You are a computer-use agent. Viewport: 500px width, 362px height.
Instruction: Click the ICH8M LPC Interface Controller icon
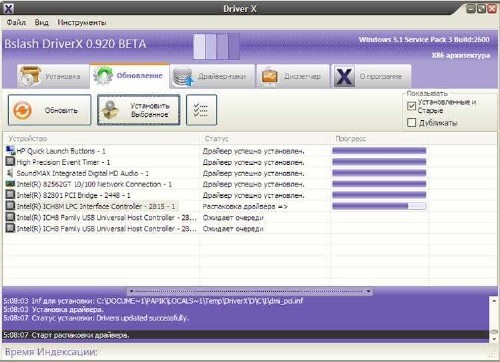pyautogui.click(x=11, y=206)
